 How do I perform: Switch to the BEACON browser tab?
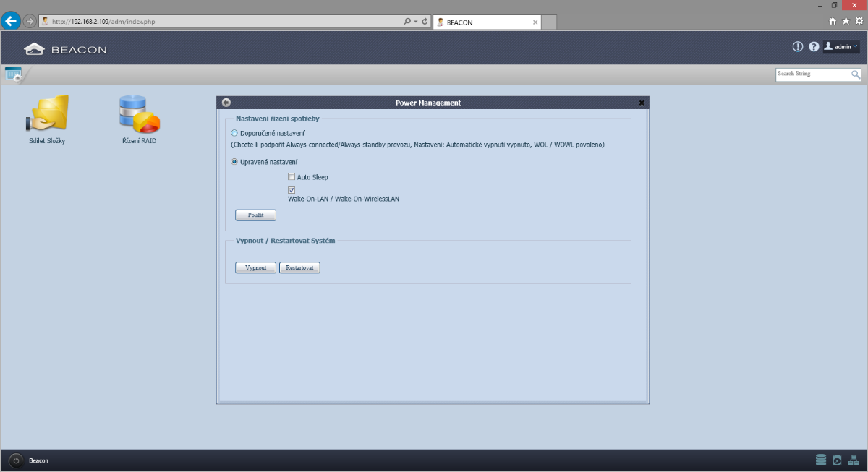click(485, 22)
